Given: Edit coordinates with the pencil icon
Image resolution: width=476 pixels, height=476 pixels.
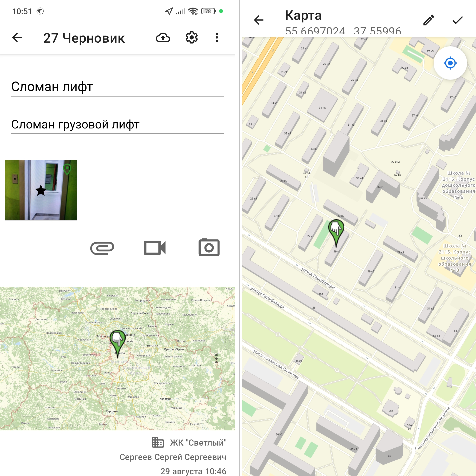Looking at the screenshot, I should pos(429,20).
